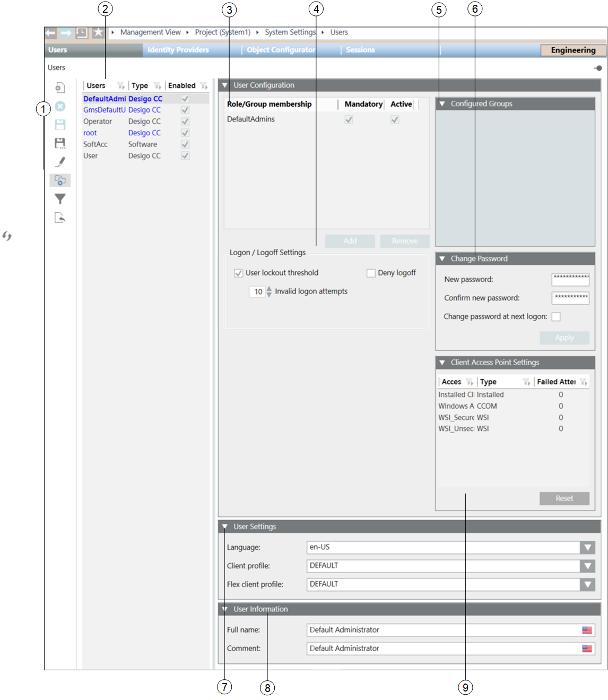Disable the User lockout threshold checkbox

[x=238, y=272]
